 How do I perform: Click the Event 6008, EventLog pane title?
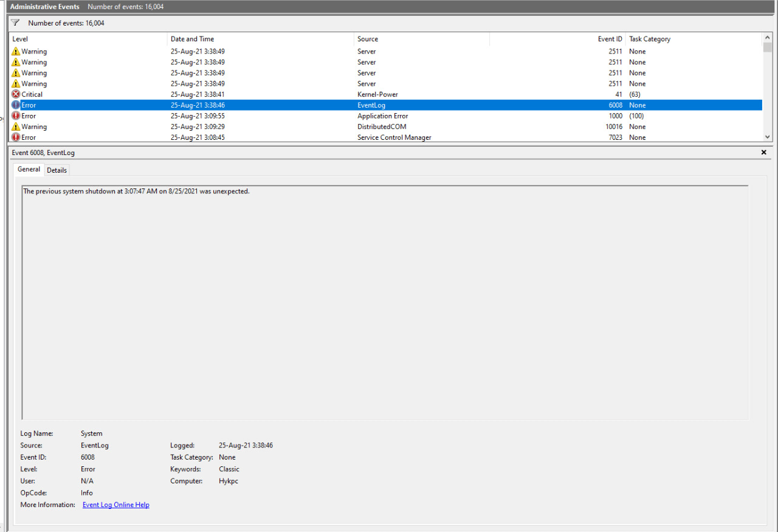pos(43,153)
